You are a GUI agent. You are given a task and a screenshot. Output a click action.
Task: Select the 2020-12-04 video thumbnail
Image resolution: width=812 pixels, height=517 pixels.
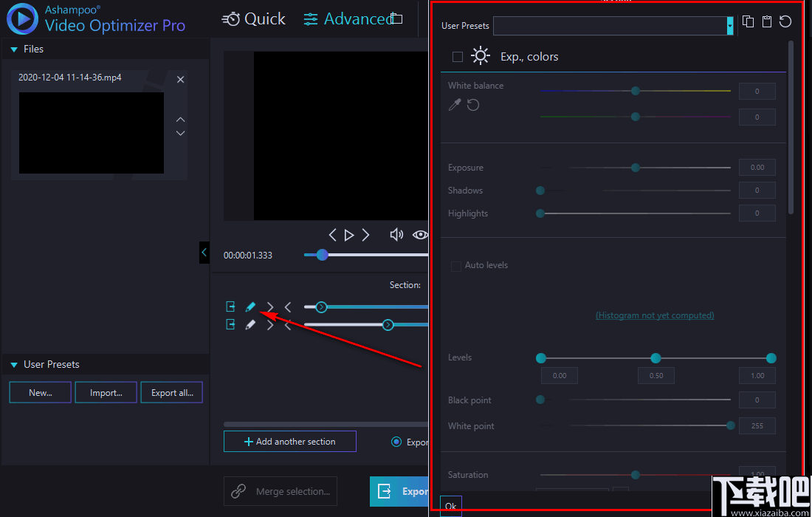[90, 131]
